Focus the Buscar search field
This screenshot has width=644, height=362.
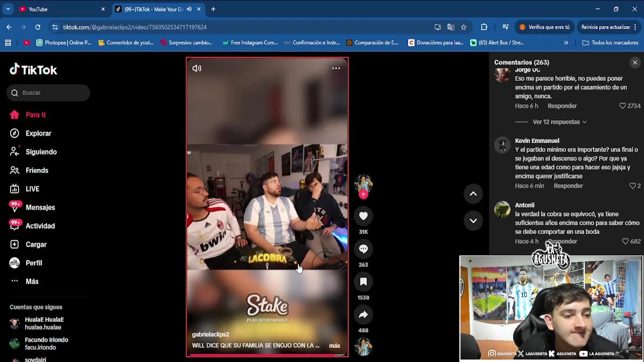(x=48, y=93)
